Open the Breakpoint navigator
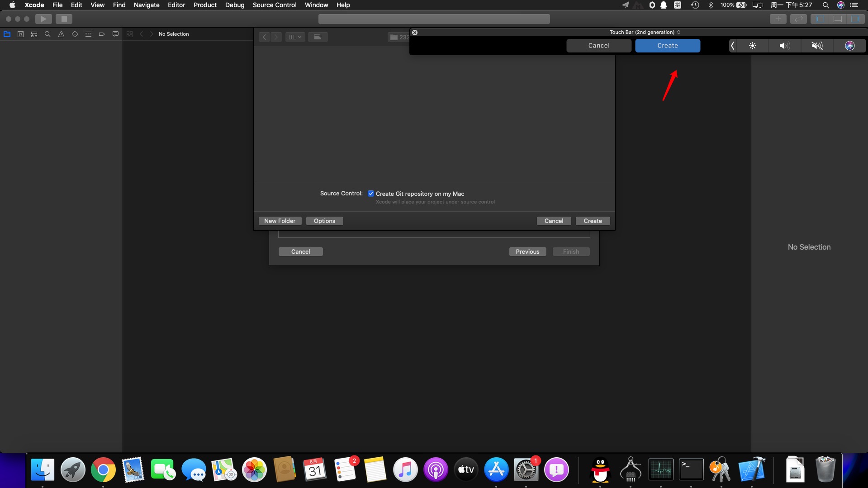Screen dimensions: 868x488 (x=102, y=34)
